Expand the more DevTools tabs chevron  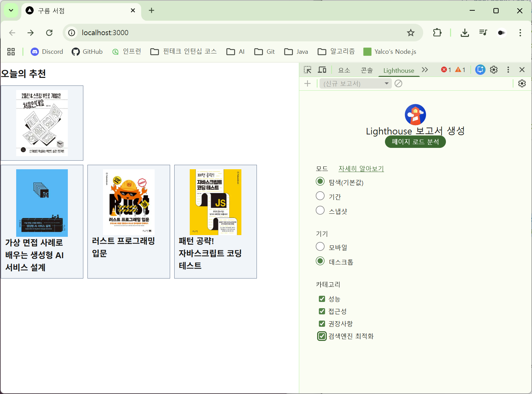425,70
